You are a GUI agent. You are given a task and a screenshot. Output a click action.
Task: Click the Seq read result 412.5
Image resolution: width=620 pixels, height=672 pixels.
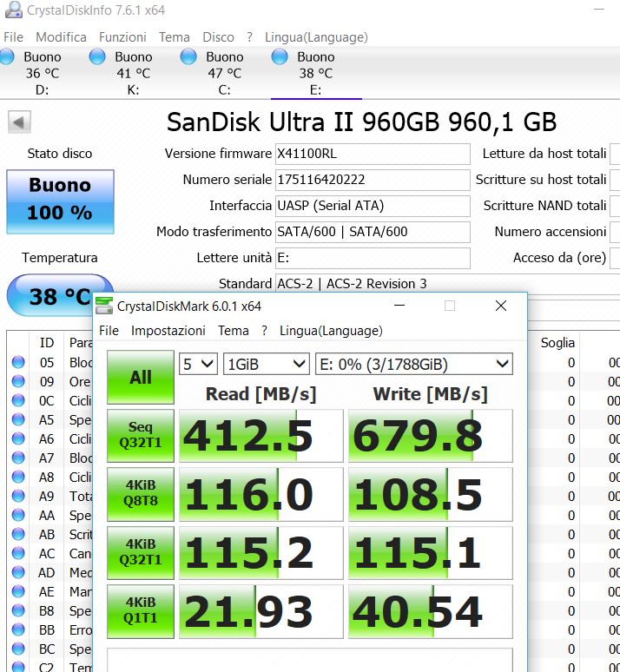pos(261,436)
